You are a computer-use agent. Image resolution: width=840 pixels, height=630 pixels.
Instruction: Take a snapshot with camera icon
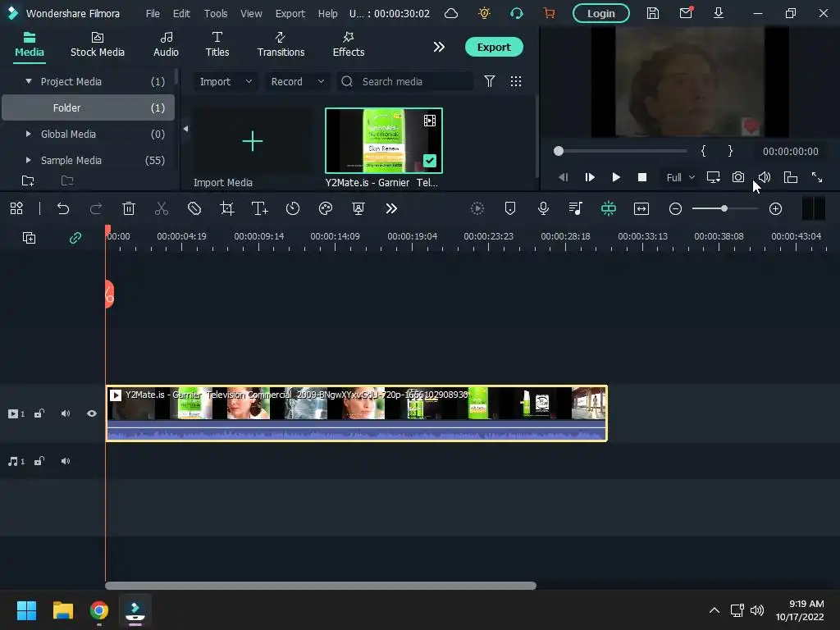click(738, 177)
